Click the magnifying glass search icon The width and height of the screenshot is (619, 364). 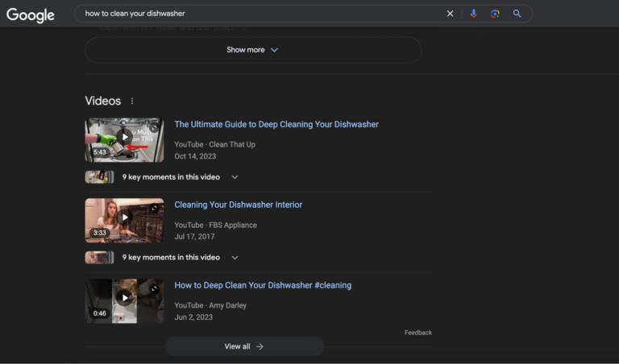pos(517,14)
